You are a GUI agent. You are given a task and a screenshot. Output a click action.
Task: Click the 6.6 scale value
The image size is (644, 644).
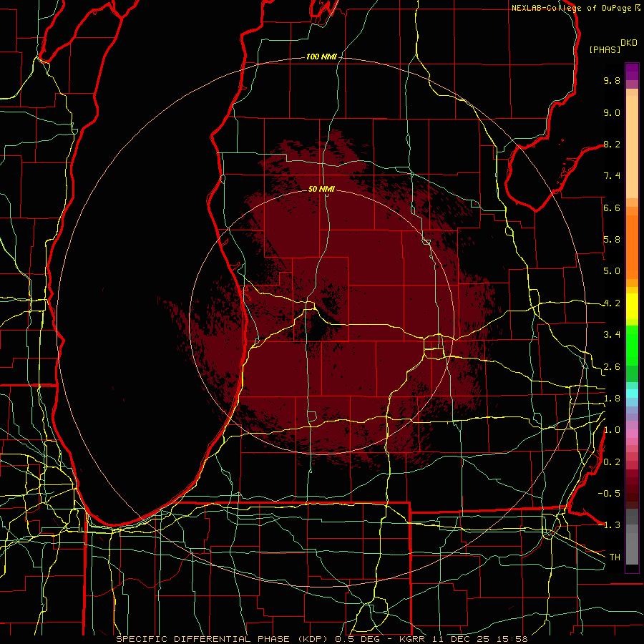612,208
